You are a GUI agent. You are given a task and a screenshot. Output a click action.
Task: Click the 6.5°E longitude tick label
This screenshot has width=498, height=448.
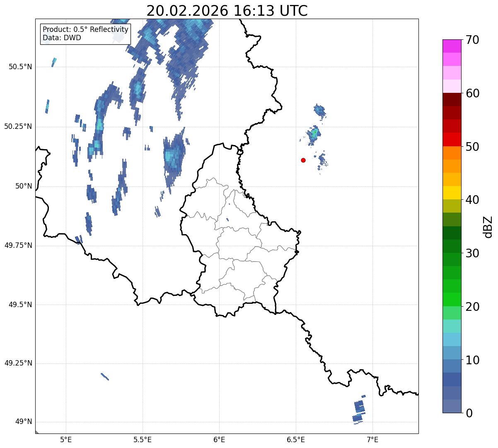point(296,439)
